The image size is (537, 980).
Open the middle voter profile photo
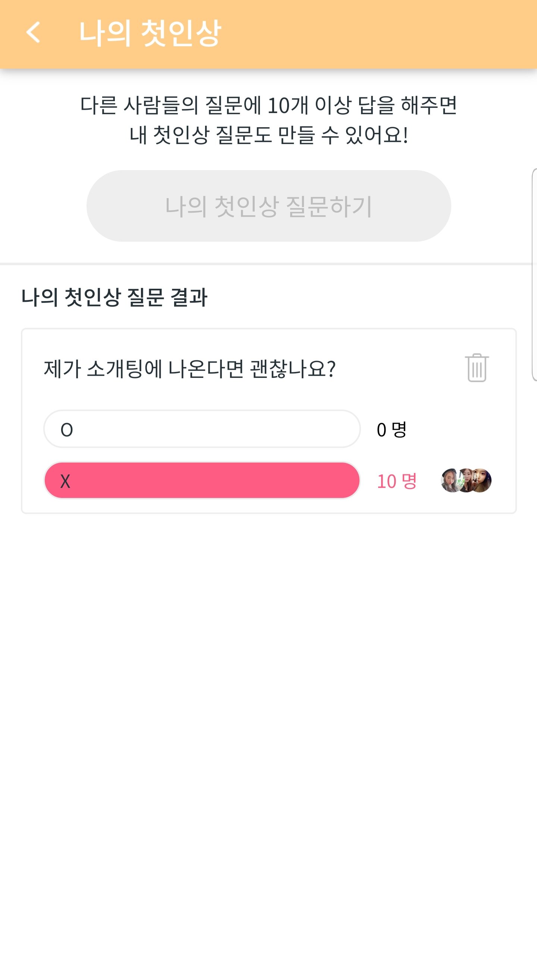[x=466, y=480]
